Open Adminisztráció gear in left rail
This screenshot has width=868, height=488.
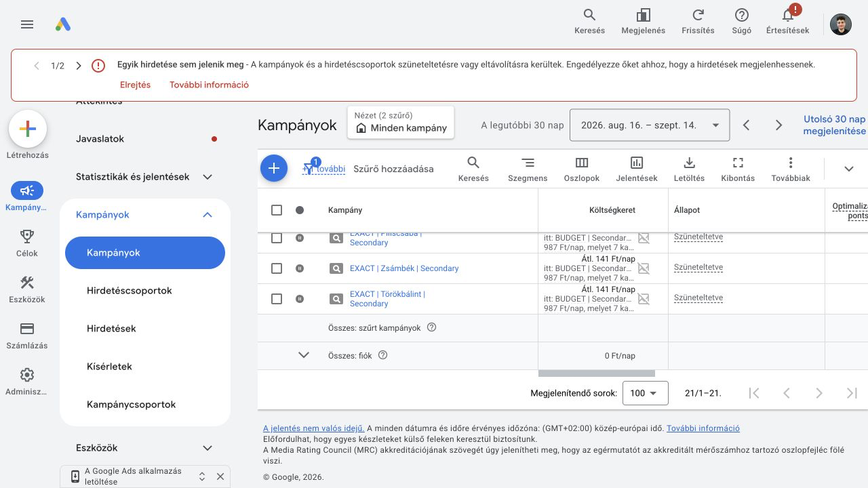click(27, 381)
